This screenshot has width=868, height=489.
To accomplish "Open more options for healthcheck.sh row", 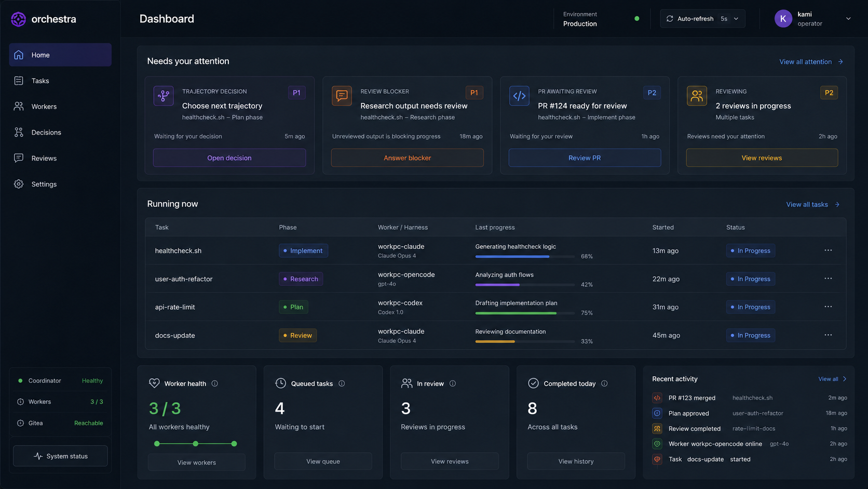I will [828, 250].
